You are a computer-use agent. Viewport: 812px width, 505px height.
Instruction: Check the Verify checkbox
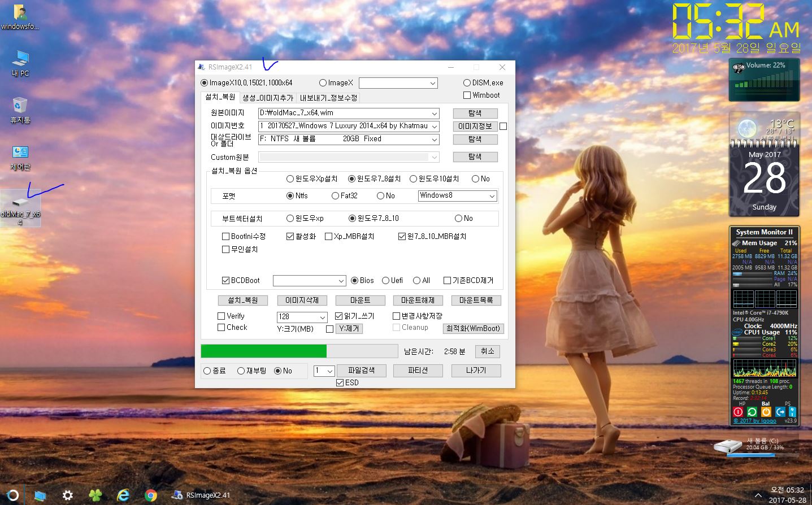point(222,316)
